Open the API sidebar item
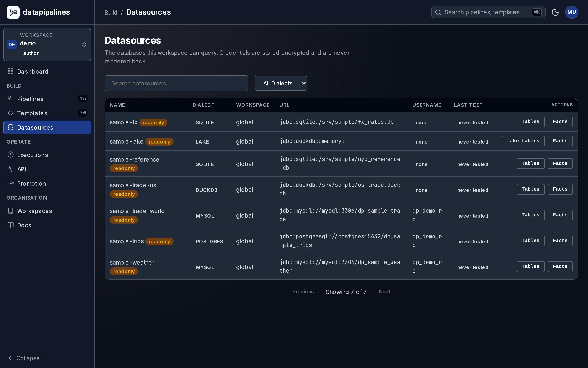This screenshot has width=588, height=368. pos(47,169)
